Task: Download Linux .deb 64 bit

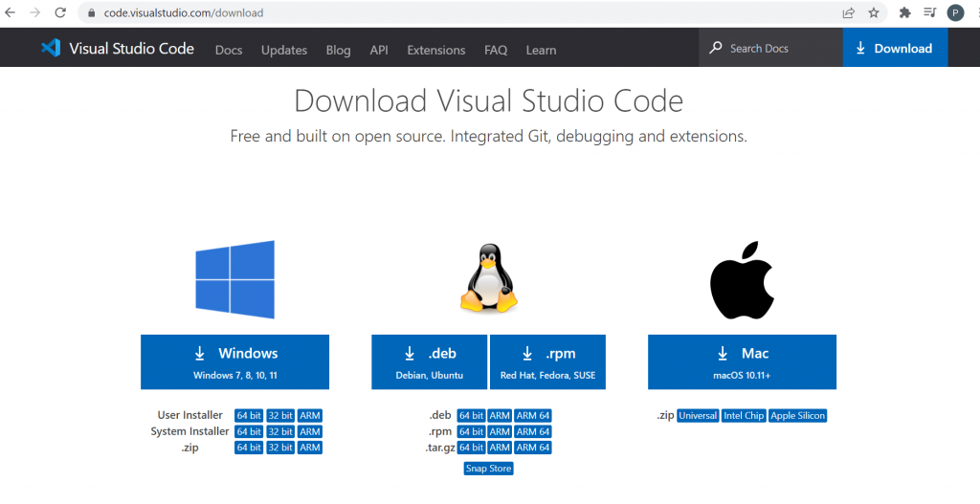Action: tap(471, 415)
